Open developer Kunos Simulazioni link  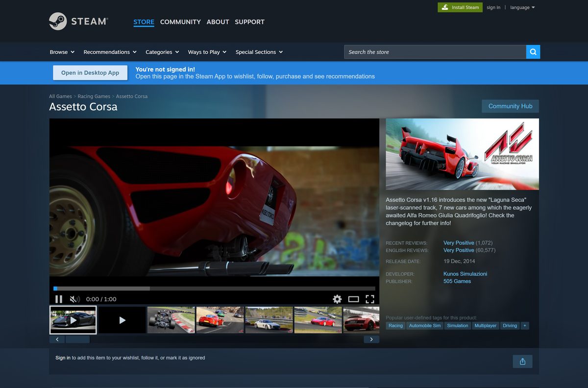465,274
